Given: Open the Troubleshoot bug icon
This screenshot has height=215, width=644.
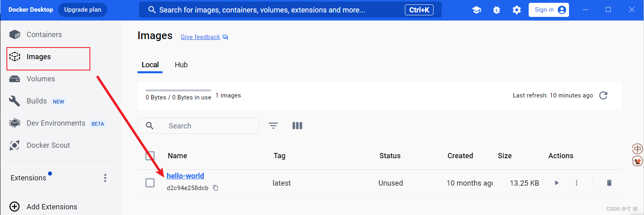Looking at the screenshot, I should point(496,10).
